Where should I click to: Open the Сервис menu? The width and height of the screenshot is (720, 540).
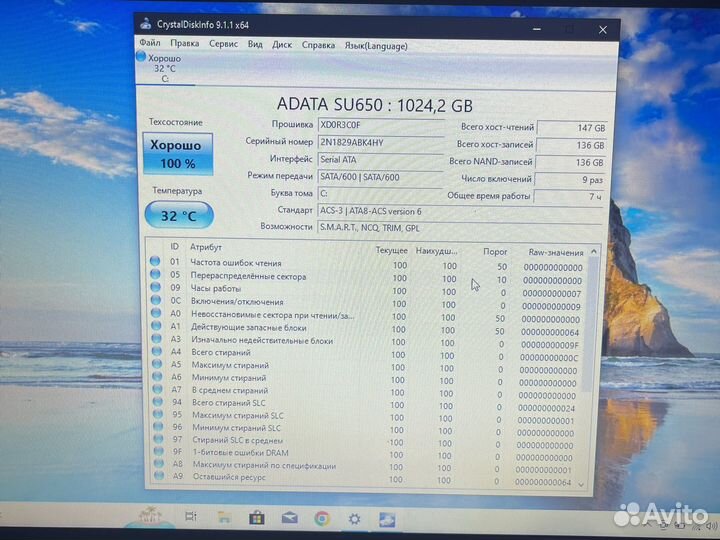223,44
